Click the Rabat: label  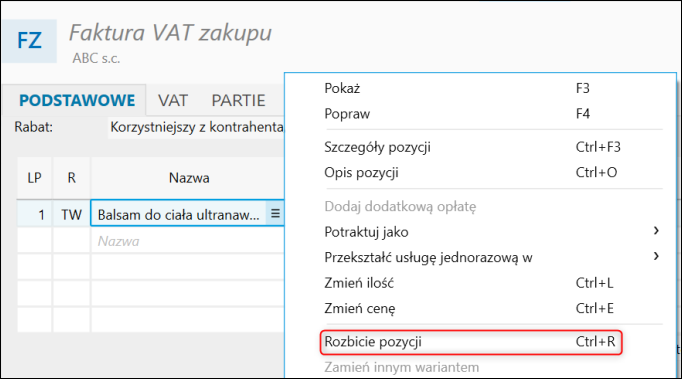(x=33, y=127)
